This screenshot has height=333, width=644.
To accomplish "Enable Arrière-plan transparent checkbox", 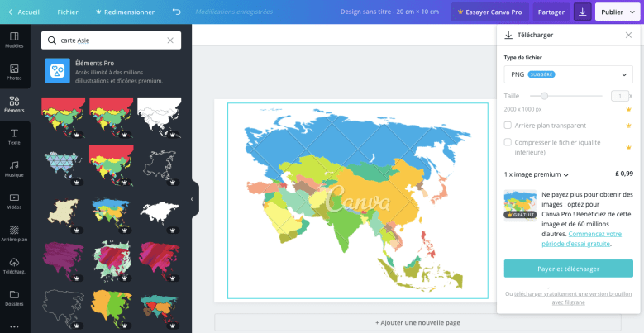I will 508,126.
